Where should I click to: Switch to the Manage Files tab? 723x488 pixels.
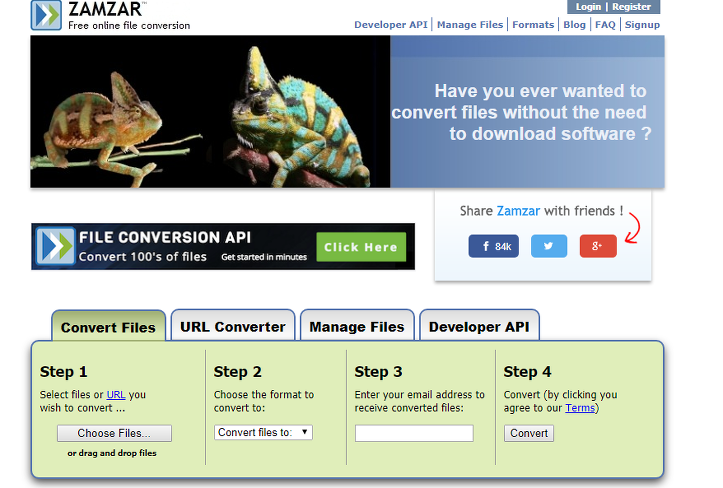click(x=357, y=326)
